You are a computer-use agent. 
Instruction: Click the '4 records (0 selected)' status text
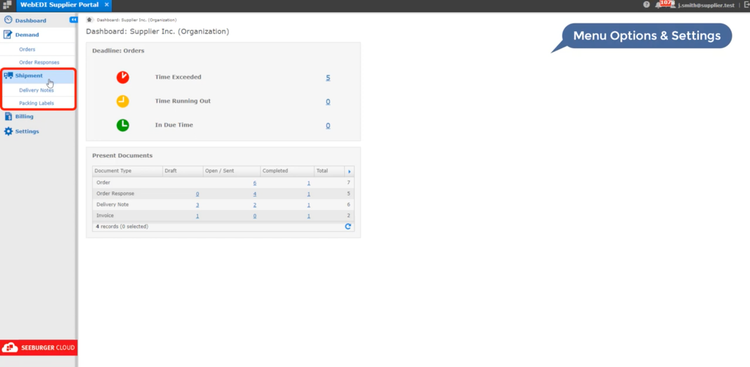click(x=122, y=226)
